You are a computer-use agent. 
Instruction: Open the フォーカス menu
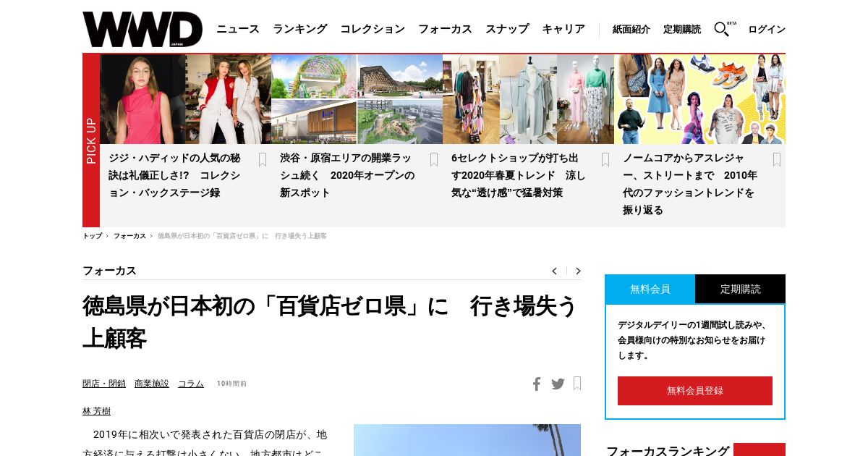point(445,29)
